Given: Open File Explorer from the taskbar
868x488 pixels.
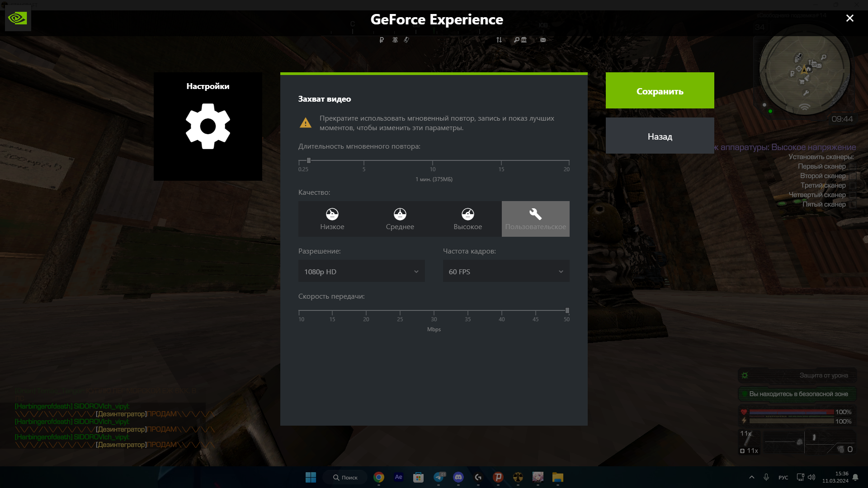Looking at the screenshot, I should (557, 477).
